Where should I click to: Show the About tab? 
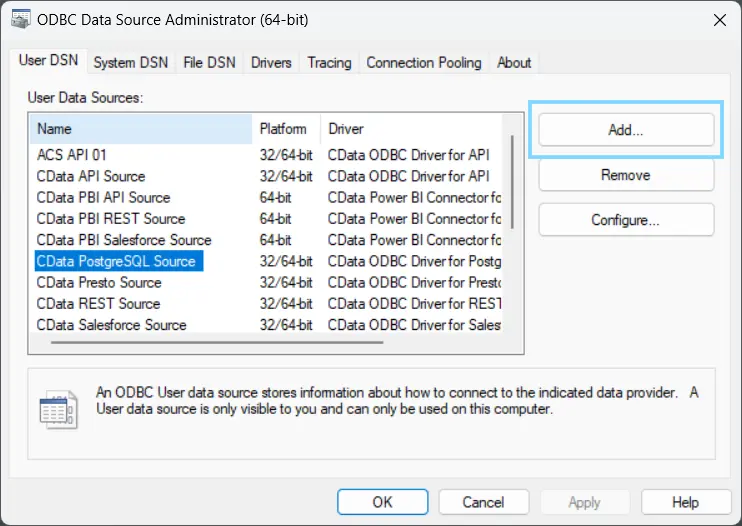coord(514,62)
